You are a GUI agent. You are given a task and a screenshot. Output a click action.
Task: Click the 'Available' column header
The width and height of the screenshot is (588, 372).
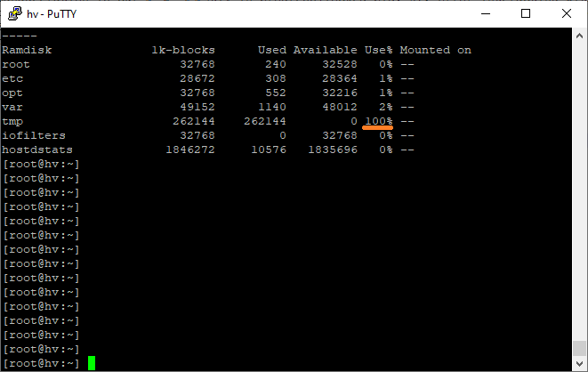(x=325, y=50)
